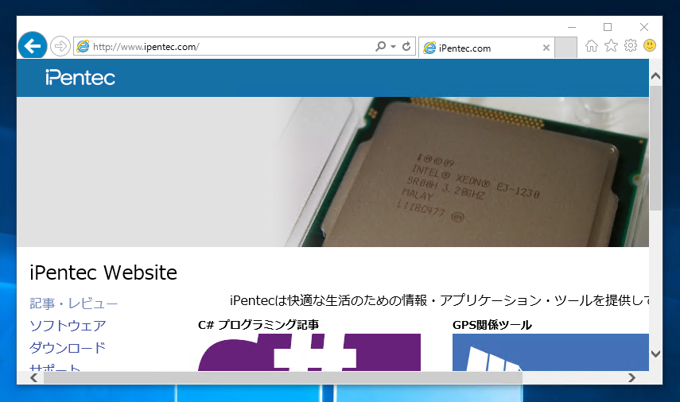The height and width of the screenshot is (402, 680).
Task: Click the greyed forward arrow button
Action: tap(60, 46)
